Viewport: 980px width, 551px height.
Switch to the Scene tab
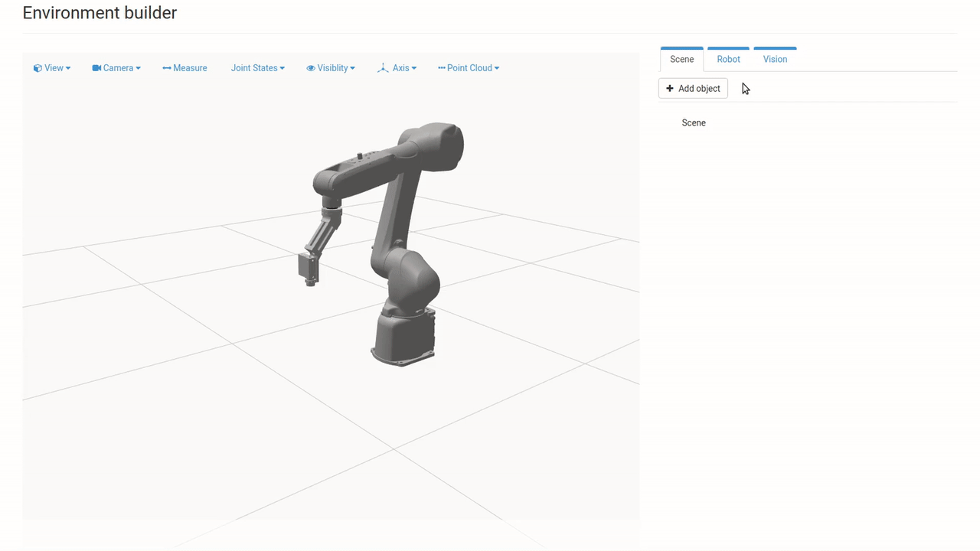682,59
